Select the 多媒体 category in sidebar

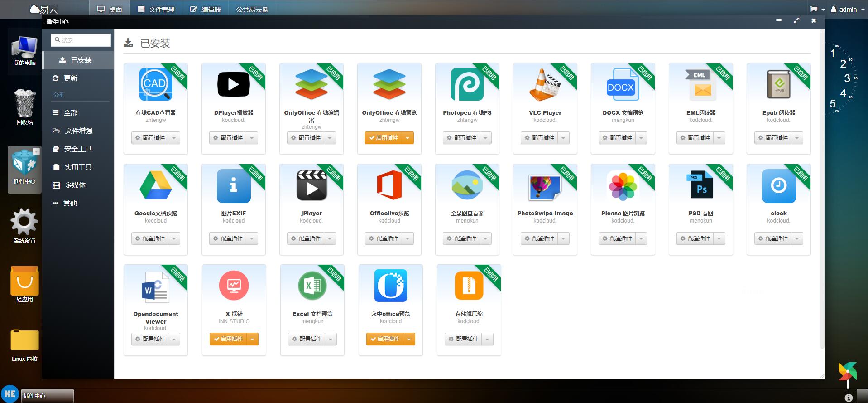tap(75, 185)
